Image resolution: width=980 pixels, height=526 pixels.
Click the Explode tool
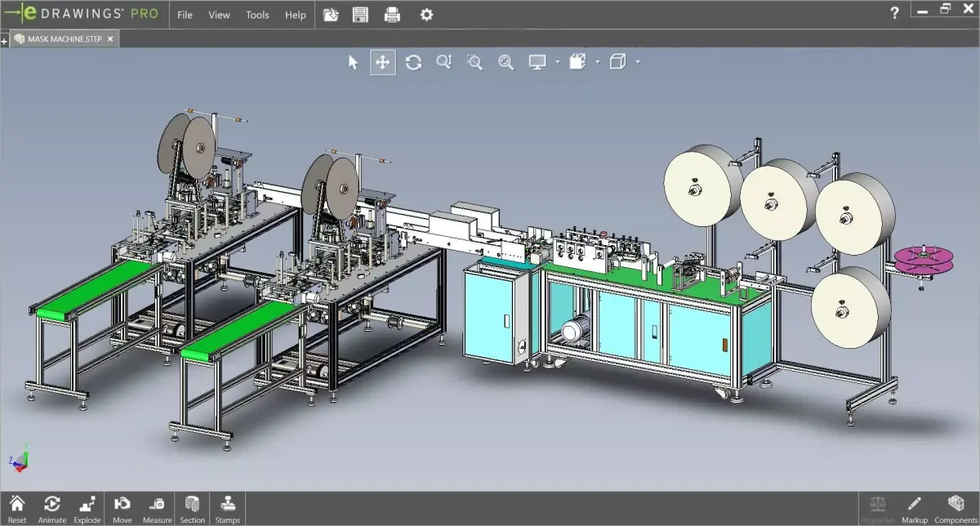(87, 509)
